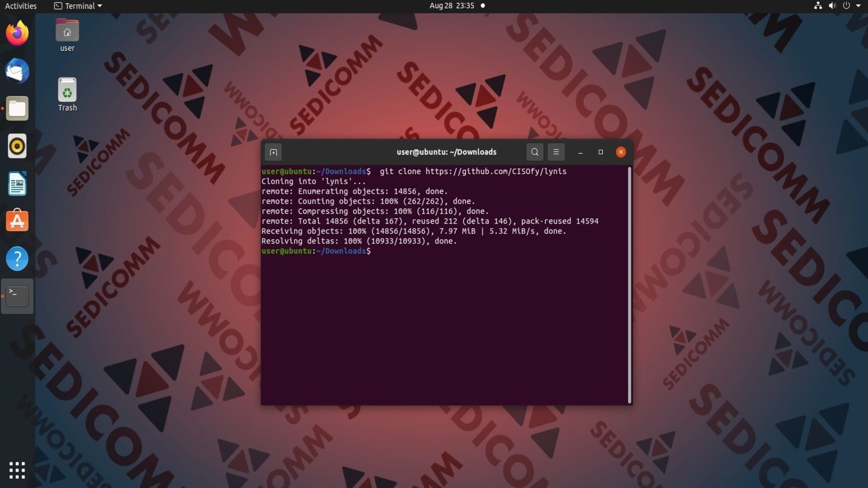The image size is (868, 488).
Task: Click the power icon in top bar
Action: [x=846, y=6]
